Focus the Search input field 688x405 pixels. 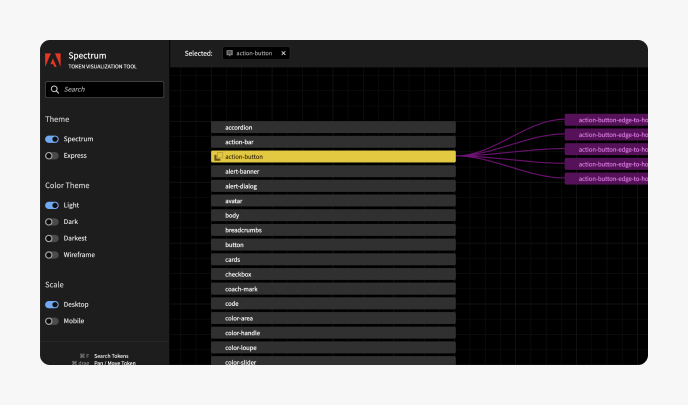tap(104, 90)
